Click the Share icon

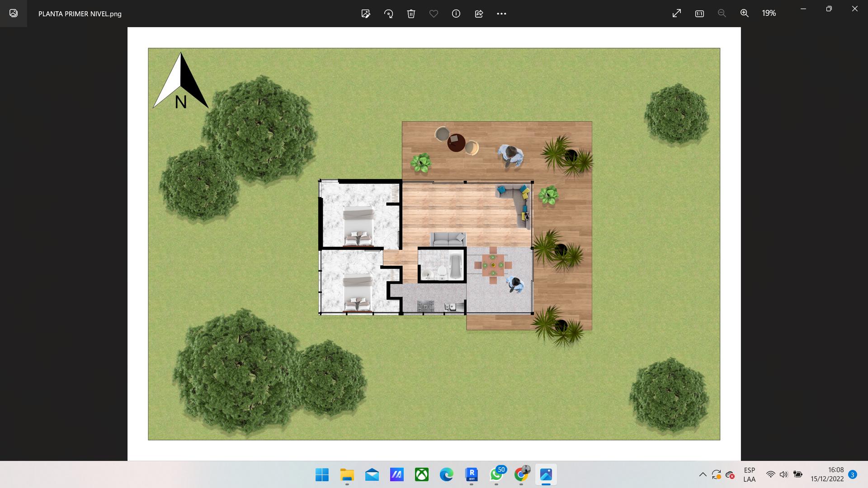(x=479, y=14)
